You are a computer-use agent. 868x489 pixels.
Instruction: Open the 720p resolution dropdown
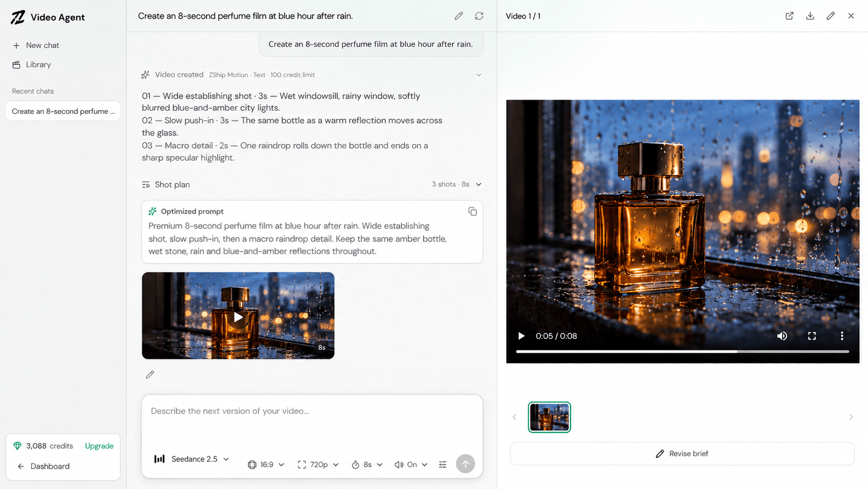pyautogui.click(x=318, y=465)
